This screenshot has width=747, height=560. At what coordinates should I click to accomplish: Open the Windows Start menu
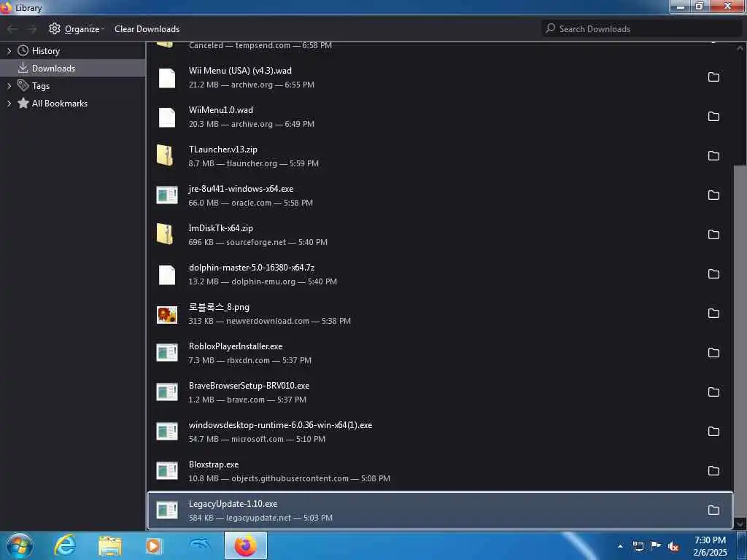point(18,545)
